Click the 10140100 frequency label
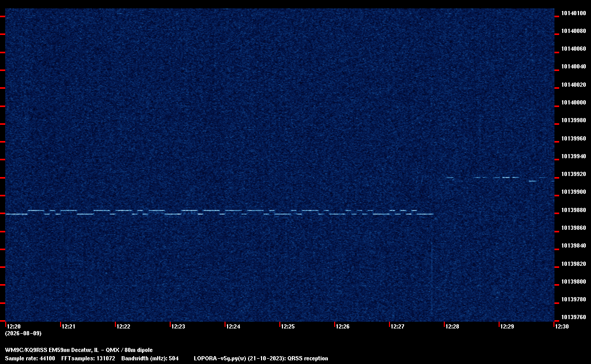Viewport: 591px width, 364px height. tap(574, 13)
